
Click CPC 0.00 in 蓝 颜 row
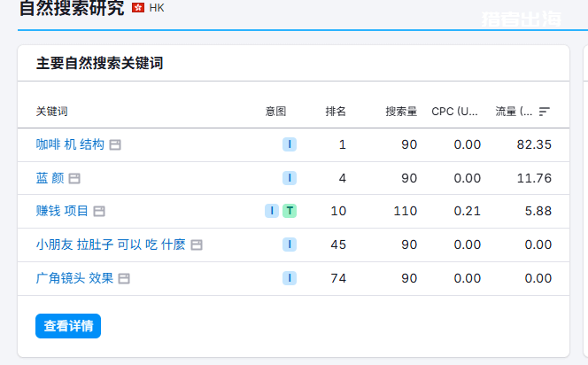468,178
